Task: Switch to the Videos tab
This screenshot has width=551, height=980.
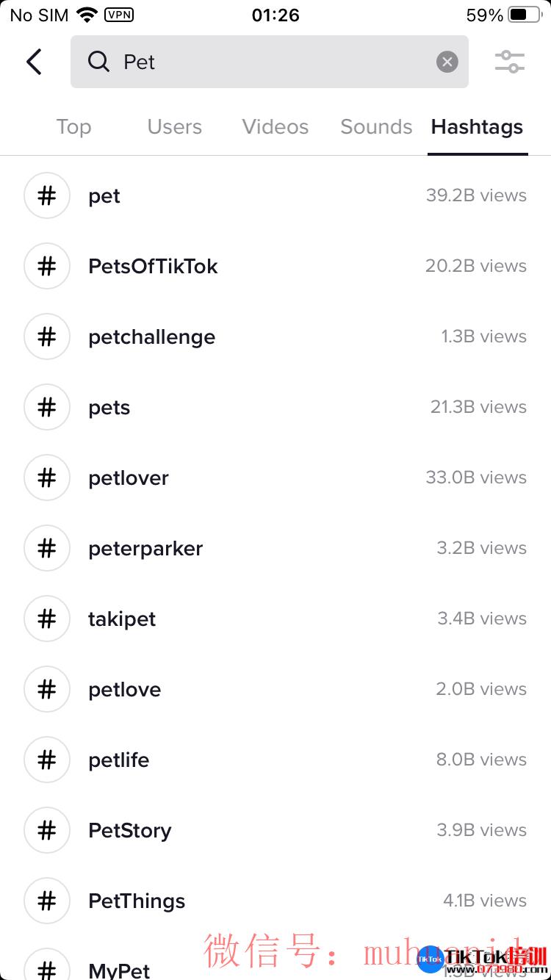Action: [275, 127]
